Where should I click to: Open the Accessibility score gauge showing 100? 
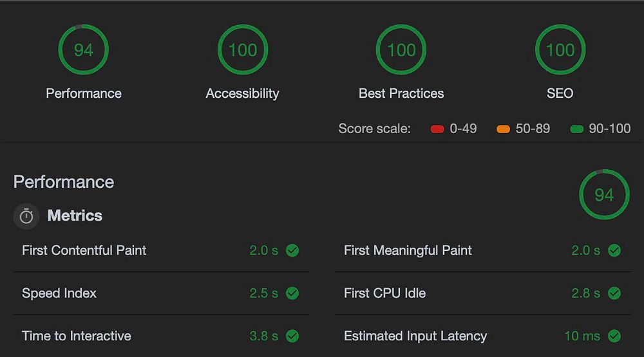coord(242,50)
